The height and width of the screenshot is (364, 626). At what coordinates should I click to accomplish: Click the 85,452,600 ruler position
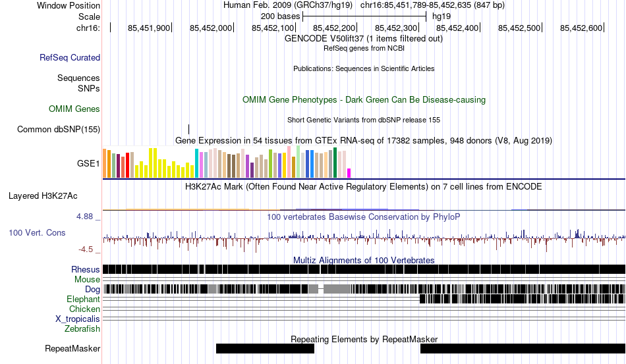tap(581, 28)
